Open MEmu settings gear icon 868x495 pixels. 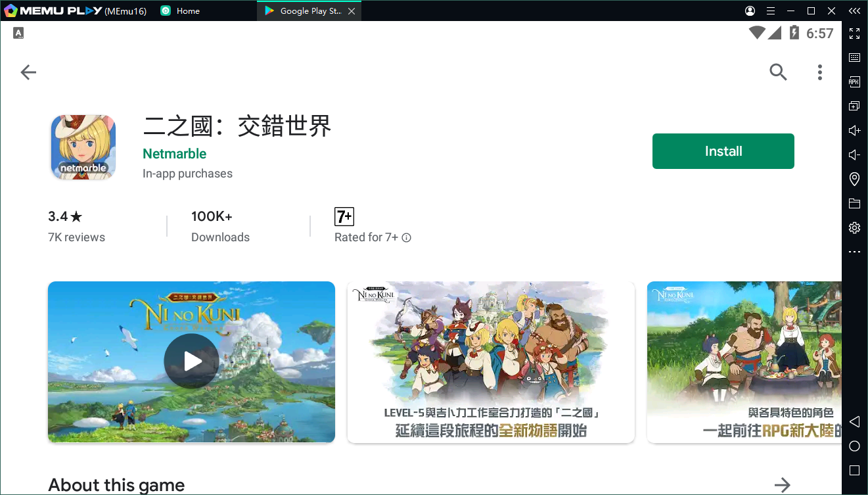coord(854,227)
